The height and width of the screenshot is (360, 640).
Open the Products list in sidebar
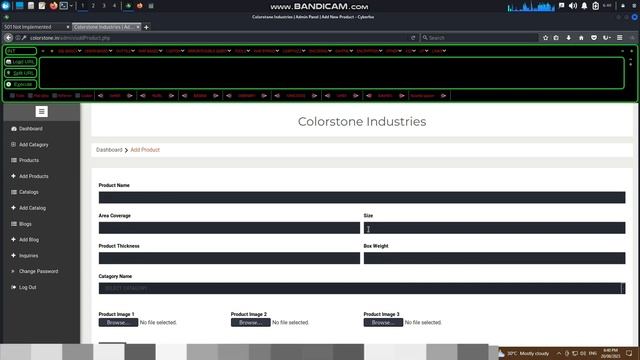25,160
